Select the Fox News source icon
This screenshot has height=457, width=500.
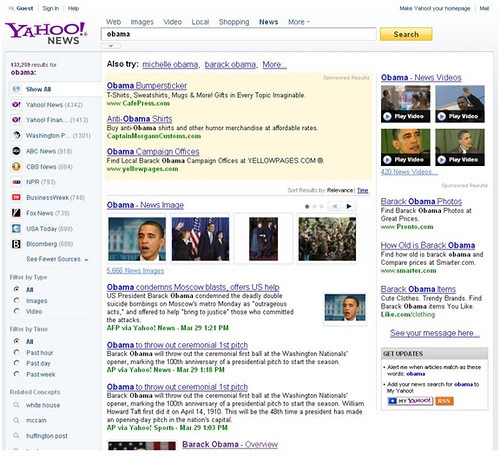[16, 213]
